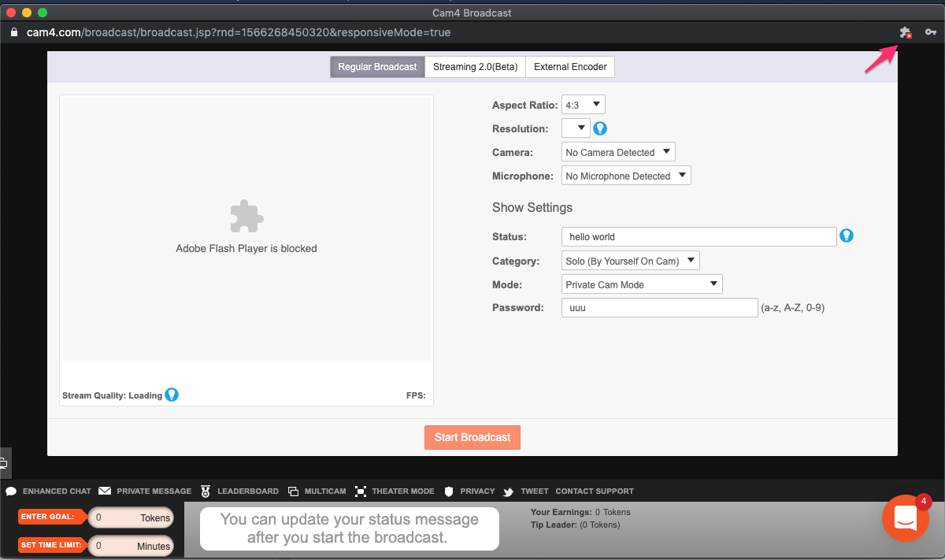Click the Stream Quality info lightbulb icon
945x560 pixels.
coord(172,395)
